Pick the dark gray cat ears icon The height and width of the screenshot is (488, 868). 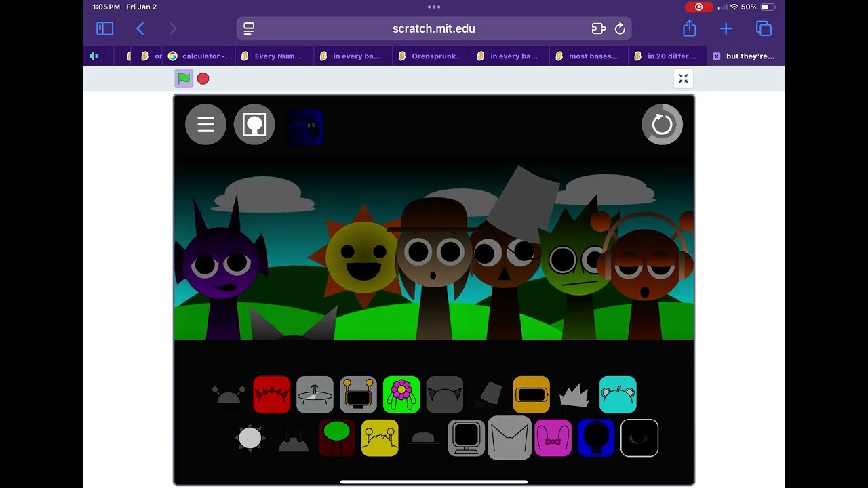(445, 394)
